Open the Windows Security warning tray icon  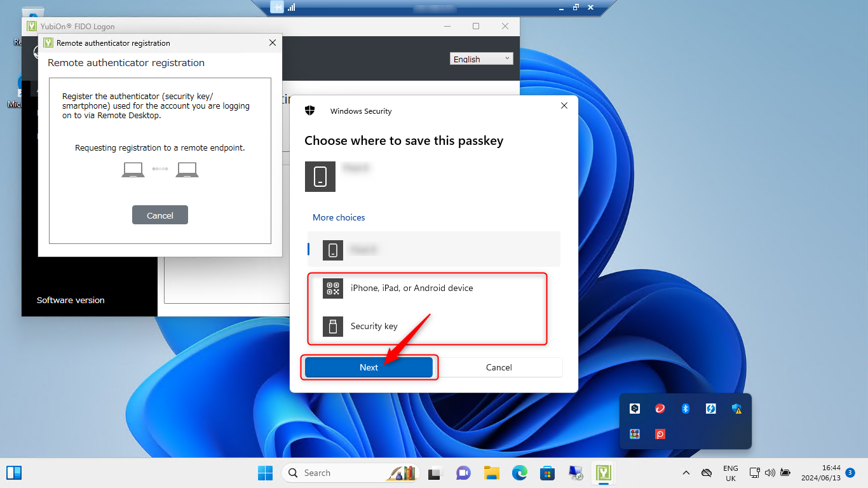click(736, 409)
